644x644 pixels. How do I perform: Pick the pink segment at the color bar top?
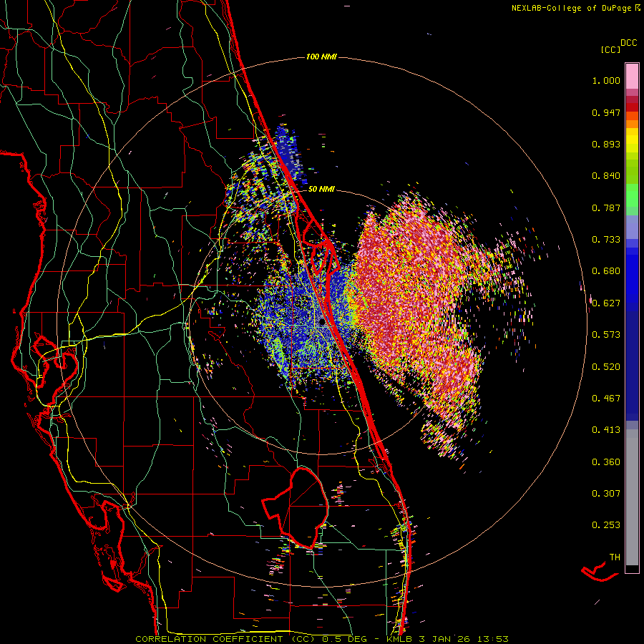(632, 76)
